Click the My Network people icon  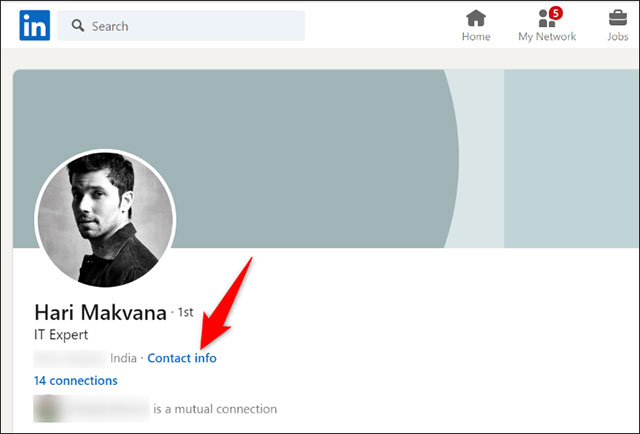pos(546,18)
